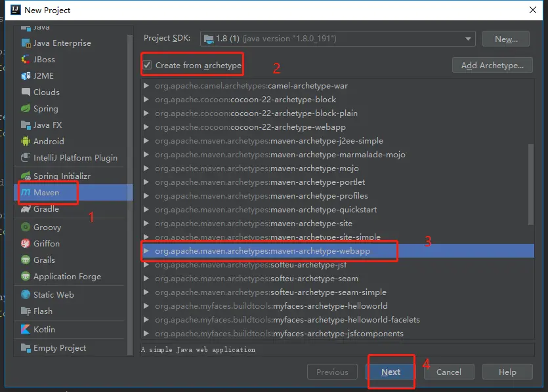Click the Groovy project icon
This screenshot has height=392, width=548.
click(x=26, y=227)
